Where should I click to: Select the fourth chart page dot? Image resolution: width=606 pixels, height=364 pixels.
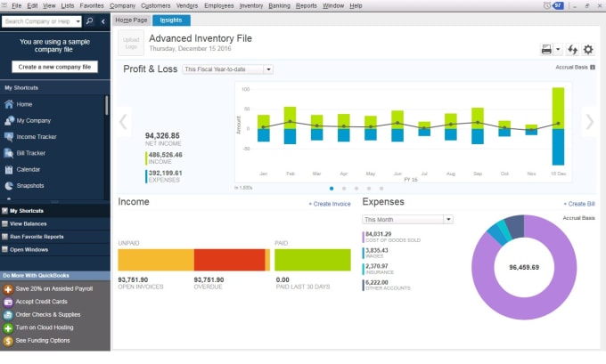(369, 189)
